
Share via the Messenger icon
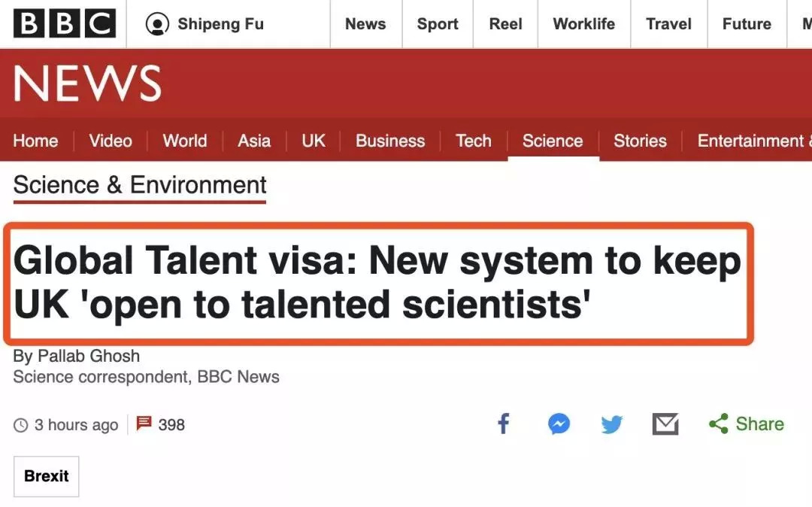click(x=558, y=424)
